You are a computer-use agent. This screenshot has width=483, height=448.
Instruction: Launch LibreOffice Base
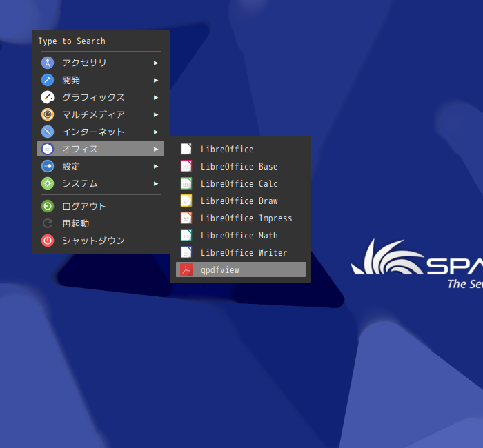[241, 166]
